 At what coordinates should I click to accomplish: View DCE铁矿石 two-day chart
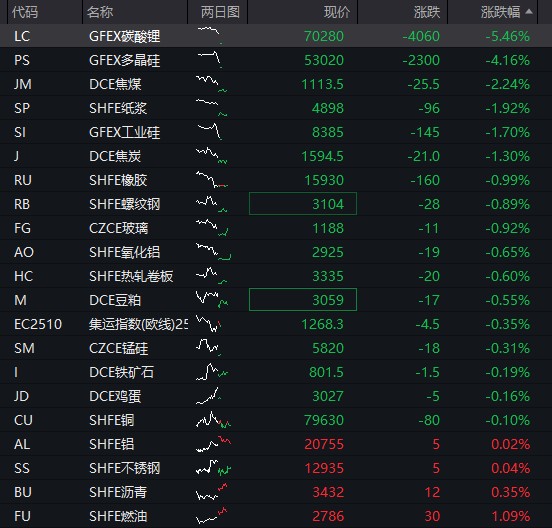pyautogui.click(x=212, y=372)
